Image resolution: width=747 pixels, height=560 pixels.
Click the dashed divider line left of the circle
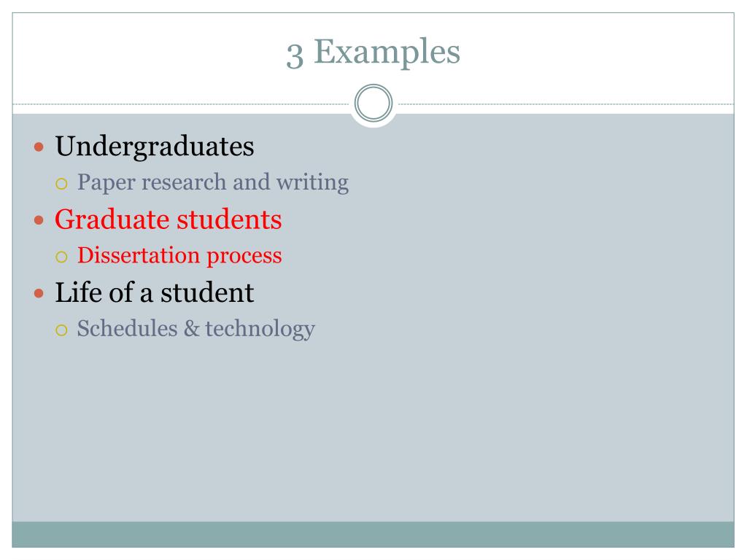181,104
